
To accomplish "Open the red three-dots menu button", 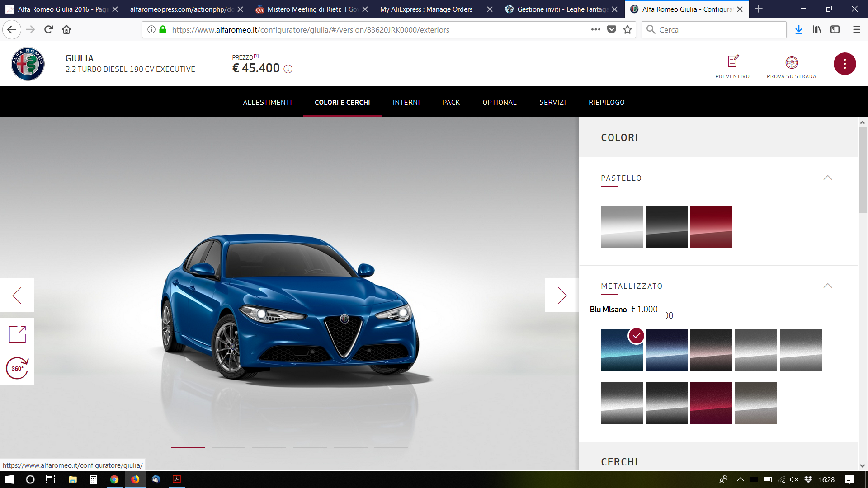I will point(844,64).
